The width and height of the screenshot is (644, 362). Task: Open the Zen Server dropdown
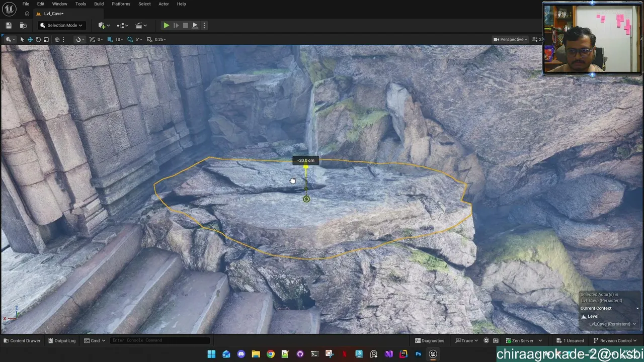[524, 341]
